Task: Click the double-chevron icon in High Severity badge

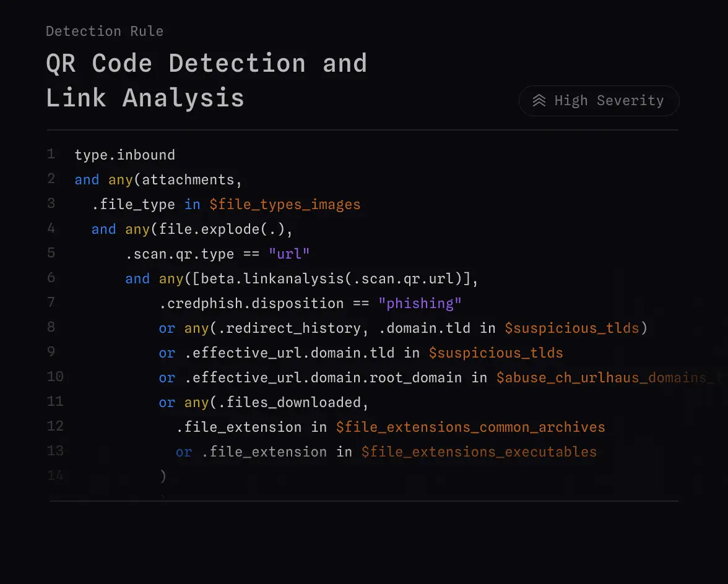Action: pos(540,100)
